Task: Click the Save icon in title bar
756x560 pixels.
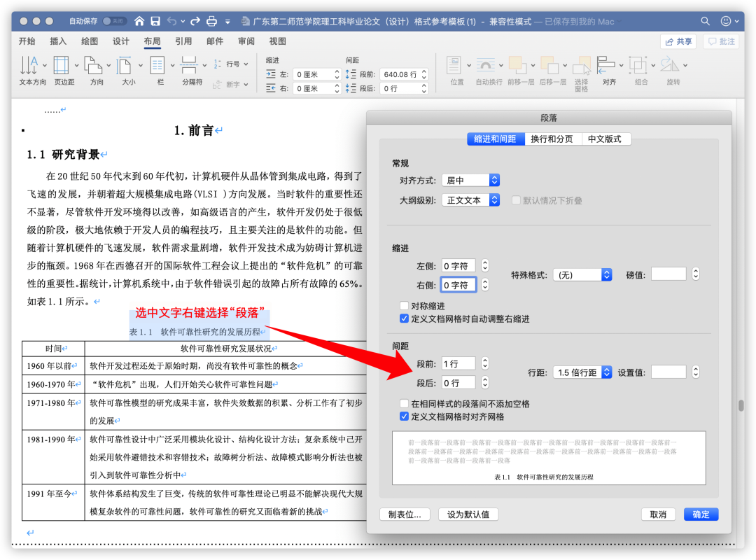Action: [155, 21]
